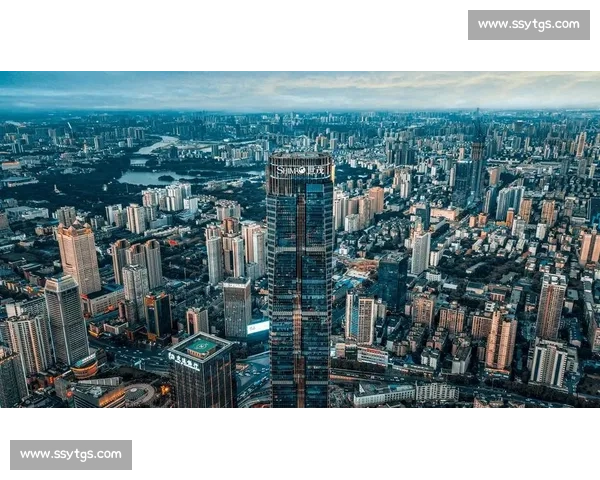The image size is (600, 480).
Task: Click the lake in the upper left
Action: click(x=145, y=178)
